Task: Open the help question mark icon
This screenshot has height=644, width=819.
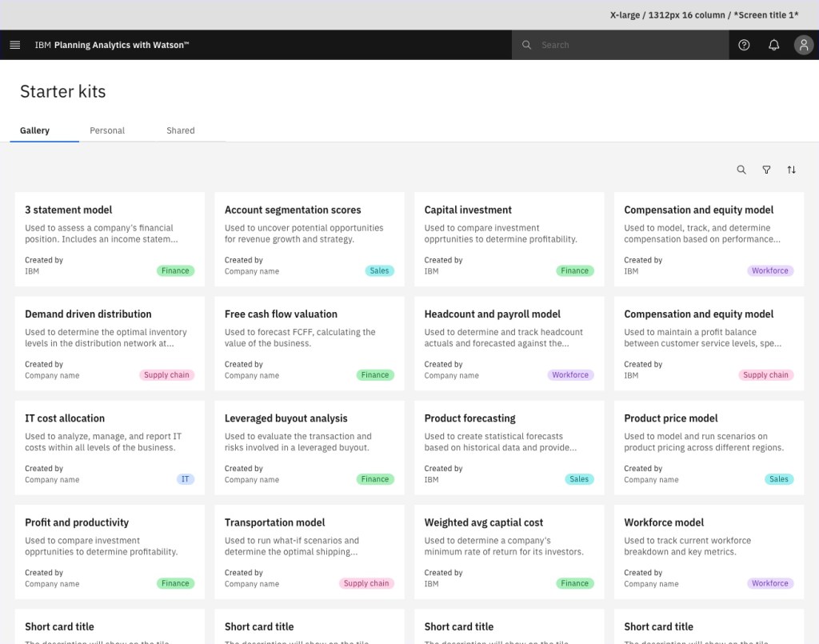Action: click(744, 45)
